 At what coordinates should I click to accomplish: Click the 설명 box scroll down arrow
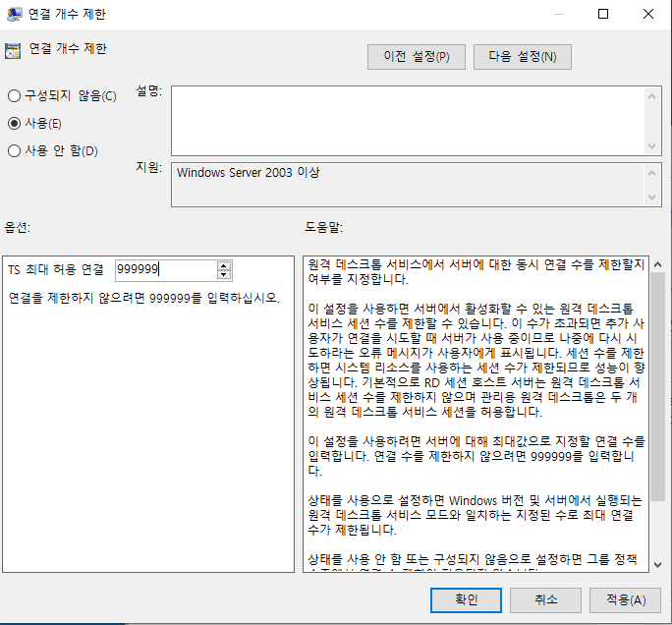click(651, 146)
